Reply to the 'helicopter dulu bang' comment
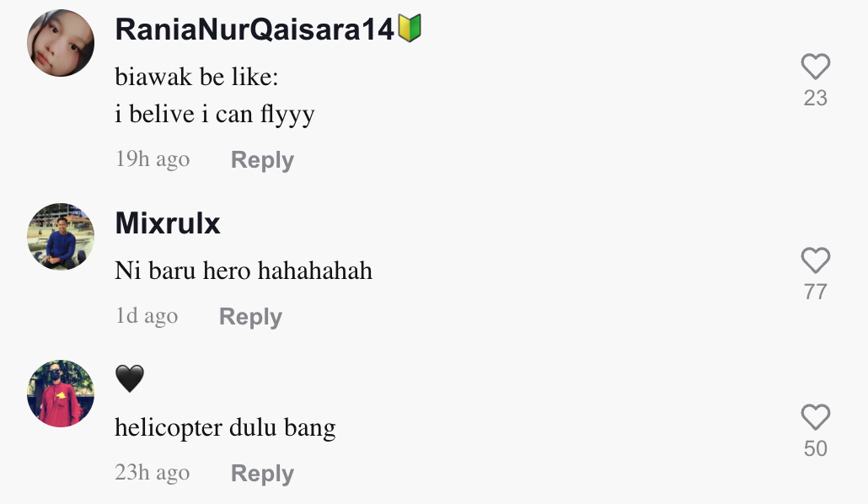The height and width of the screenshot is (504, 868). pyautogui.click(x=262, y=474)
